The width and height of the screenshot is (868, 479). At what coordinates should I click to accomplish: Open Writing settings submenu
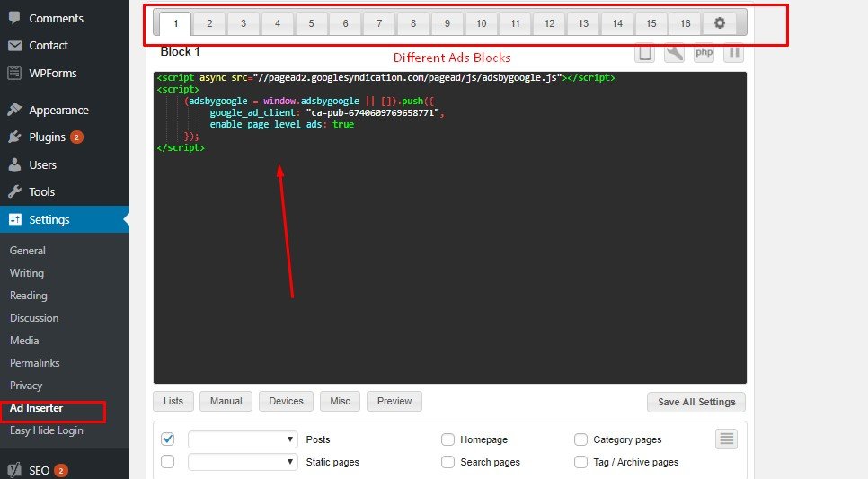[27, 273]
